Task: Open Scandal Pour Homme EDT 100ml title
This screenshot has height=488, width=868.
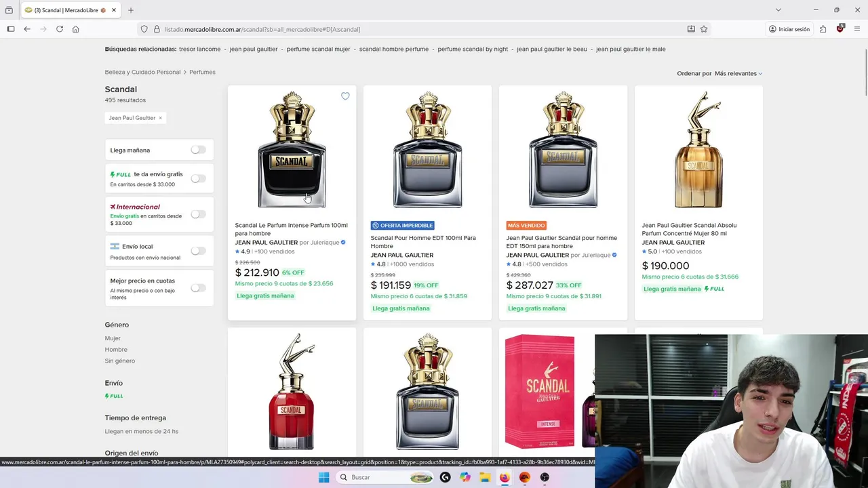Action: [x=423, y=242]
